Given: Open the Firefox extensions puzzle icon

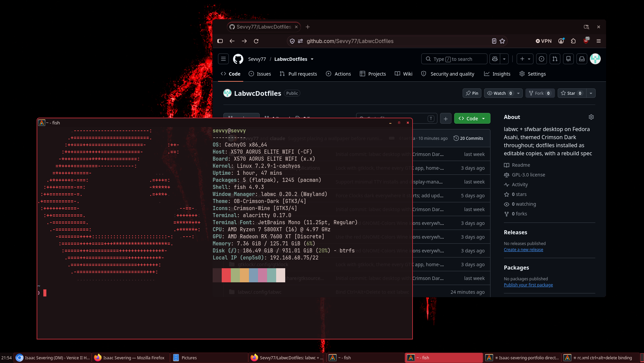Looking at the screenshot, I should (x=573, y=41).
